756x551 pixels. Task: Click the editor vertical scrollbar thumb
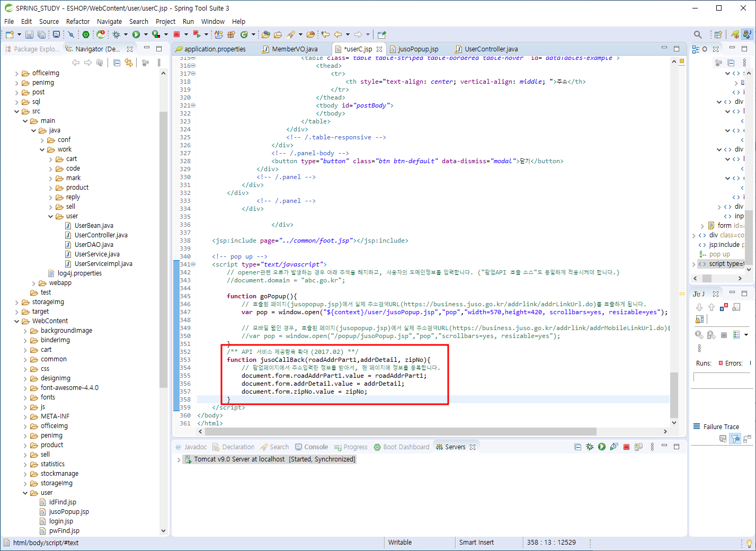674,395
